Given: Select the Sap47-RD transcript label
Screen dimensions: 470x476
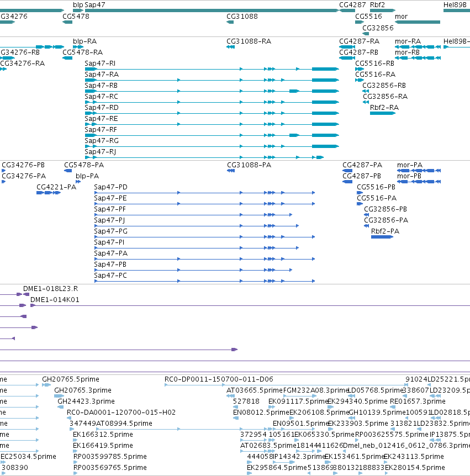Looking at the screenshot, I should pos(102,108).
